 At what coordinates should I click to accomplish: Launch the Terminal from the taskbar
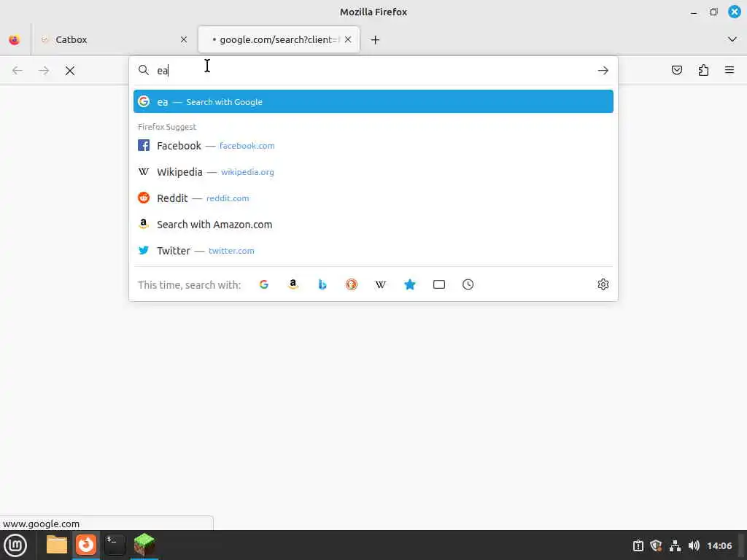click(115, 545)
